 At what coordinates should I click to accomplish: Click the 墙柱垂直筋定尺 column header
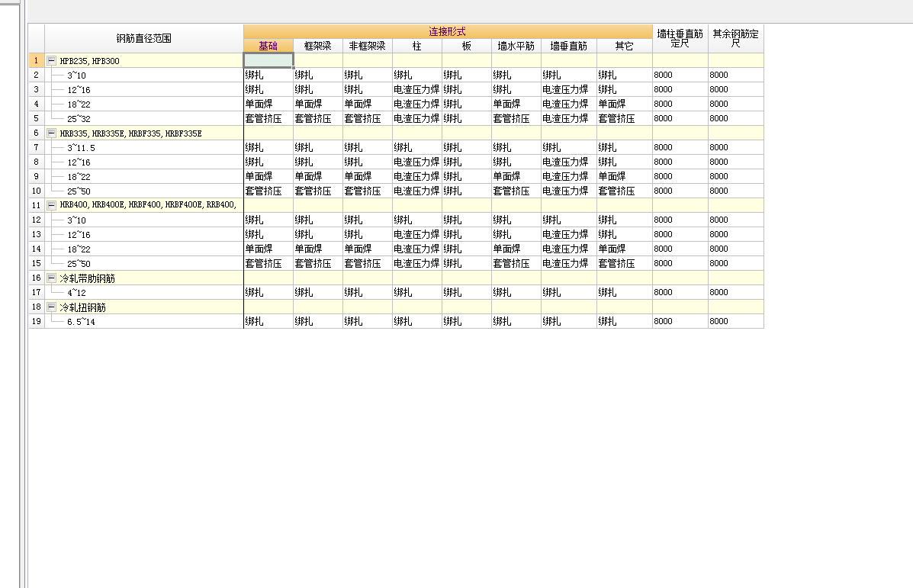click(x=680, y=38)
